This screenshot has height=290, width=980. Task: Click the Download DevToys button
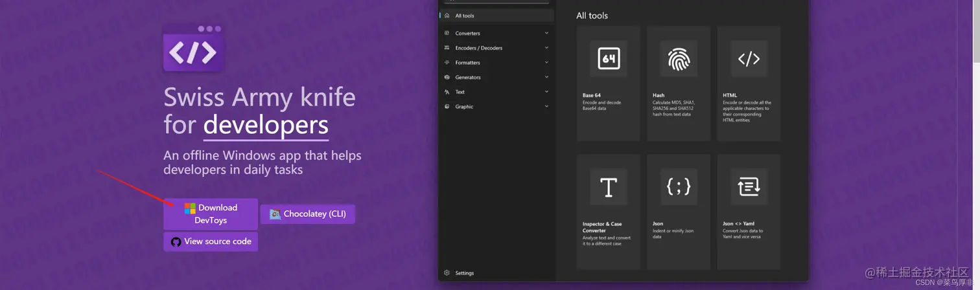211,214
